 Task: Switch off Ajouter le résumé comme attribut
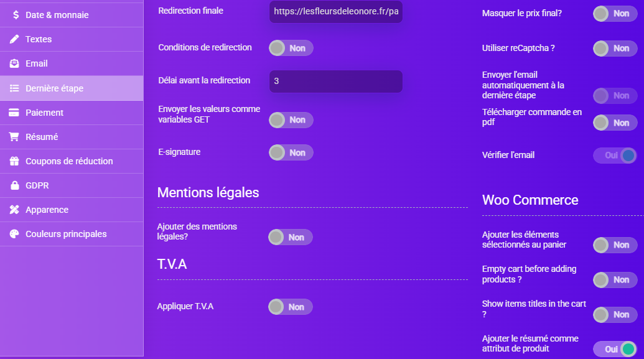[615, 349]
